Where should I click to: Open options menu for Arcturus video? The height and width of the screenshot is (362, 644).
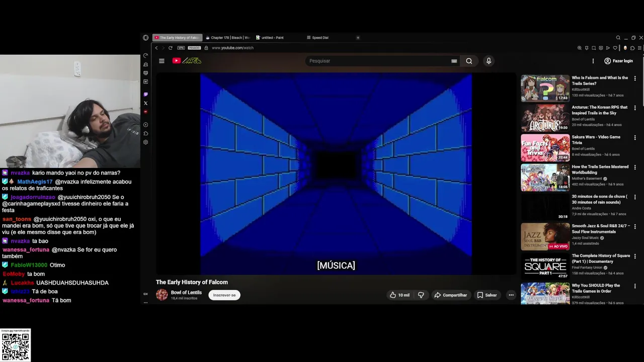click(x=635, y=108)
